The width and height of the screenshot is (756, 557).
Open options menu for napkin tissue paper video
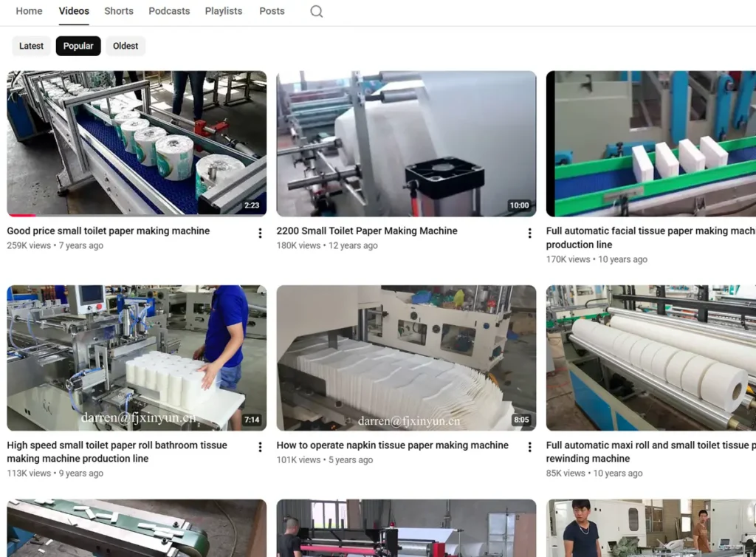click(x=529, y=448)
